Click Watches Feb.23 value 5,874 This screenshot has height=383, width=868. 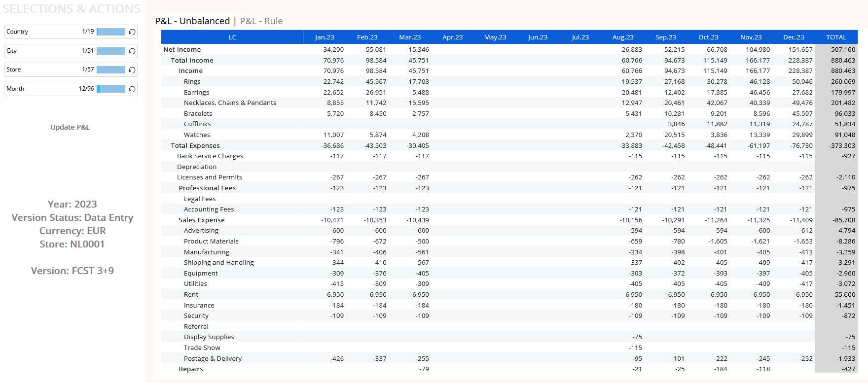pos(378,135)
